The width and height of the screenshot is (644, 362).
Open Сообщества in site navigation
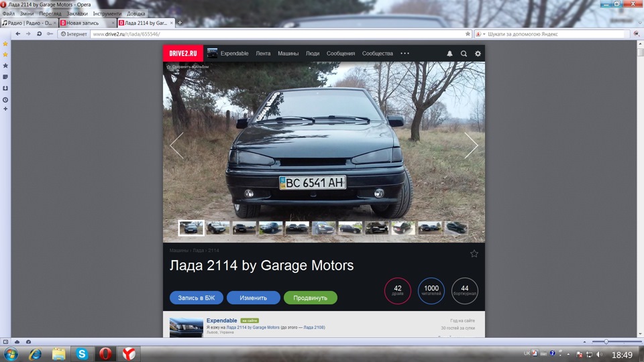click(378, 54)
